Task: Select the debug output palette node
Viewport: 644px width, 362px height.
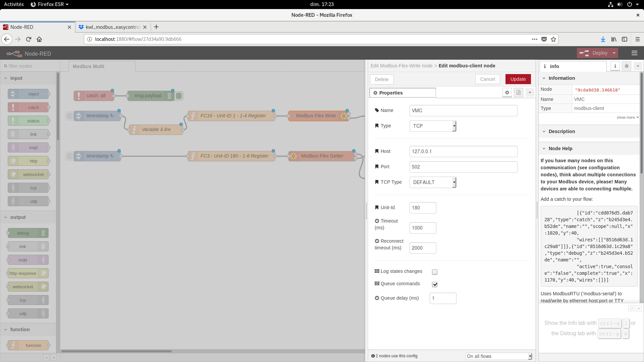Action: click(x=28, y=233)
